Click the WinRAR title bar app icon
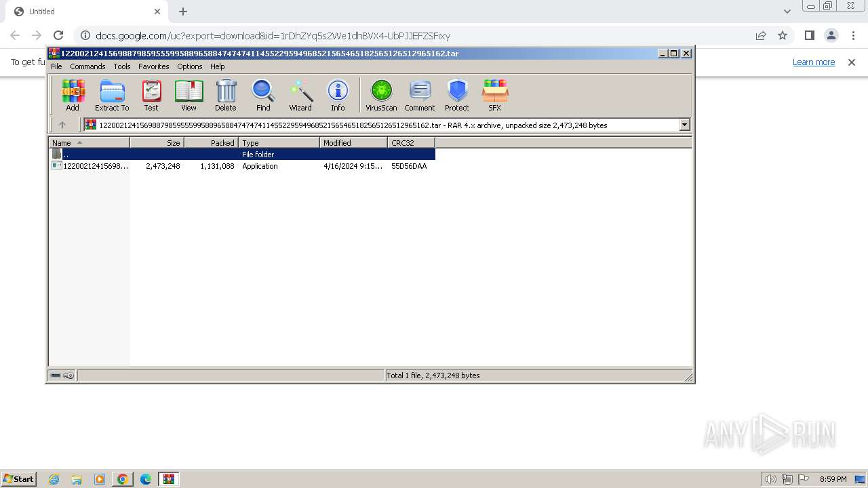The width and height of the screenshot is (868, 488). (x=54, y=53)
